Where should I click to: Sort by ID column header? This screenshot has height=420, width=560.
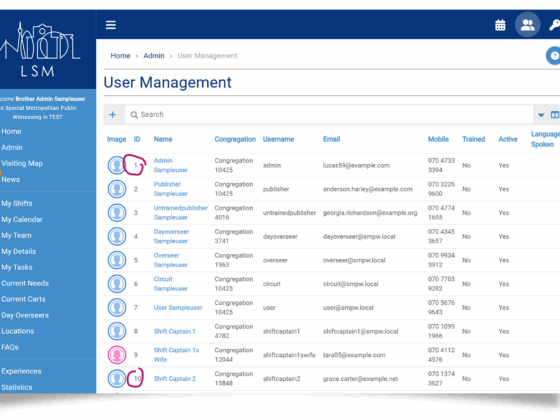coord(137,139)
